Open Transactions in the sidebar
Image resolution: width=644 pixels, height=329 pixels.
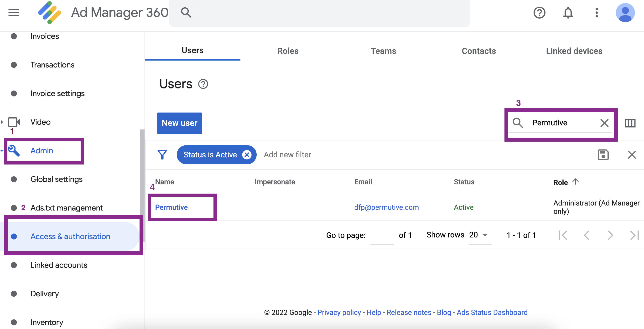(52, 65)
